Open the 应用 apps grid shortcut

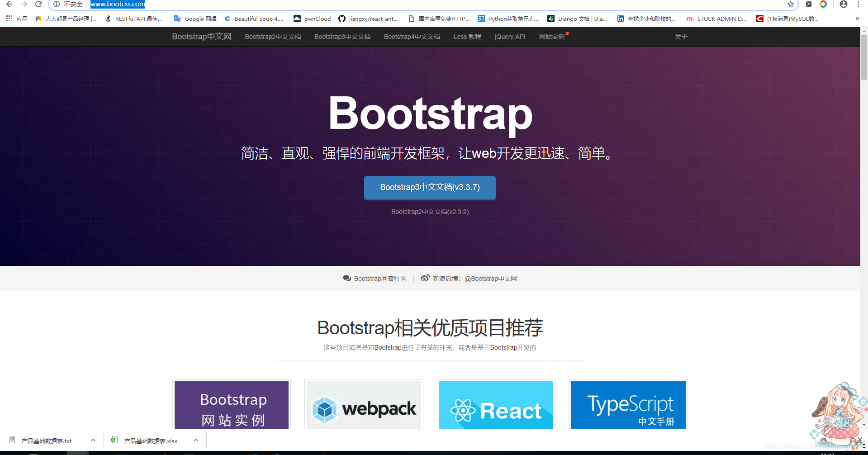[x=17, y=19]
